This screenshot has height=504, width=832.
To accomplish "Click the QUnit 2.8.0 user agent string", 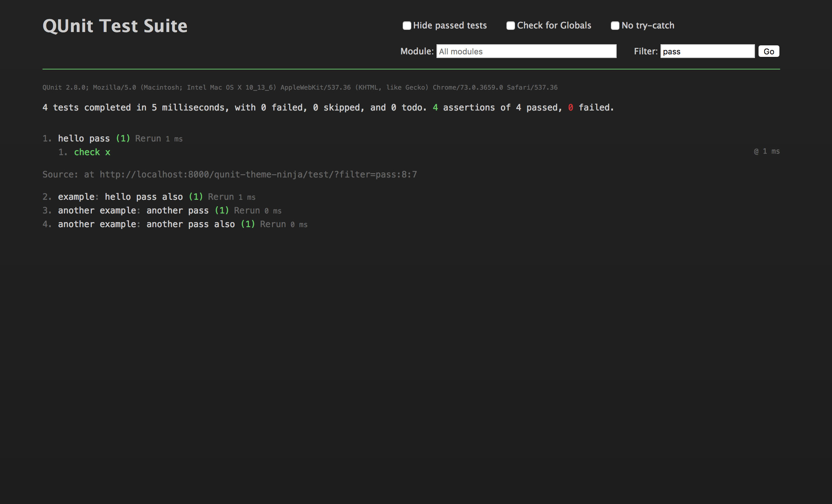I will point(300,87).
